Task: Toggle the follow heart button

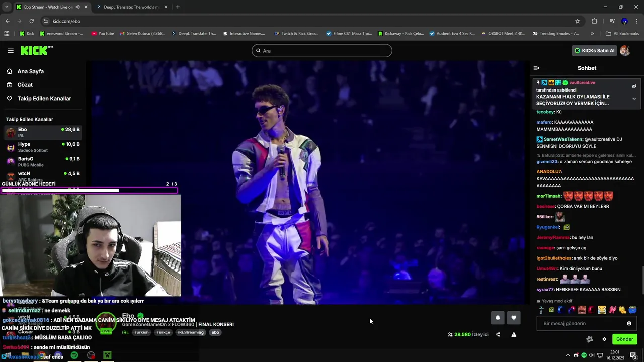Action: pyautogui.click(x=514, y=317)
